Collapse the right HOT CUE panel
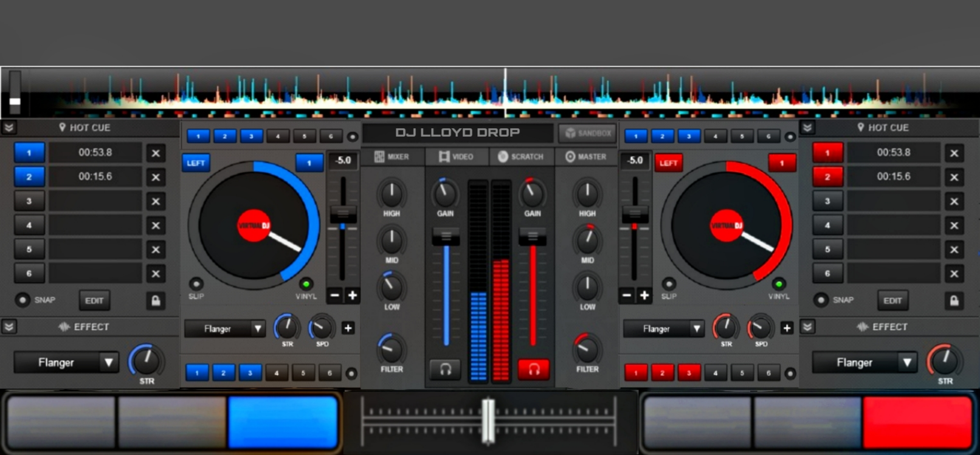Screen dimensions: 980x455 [807, 128]
